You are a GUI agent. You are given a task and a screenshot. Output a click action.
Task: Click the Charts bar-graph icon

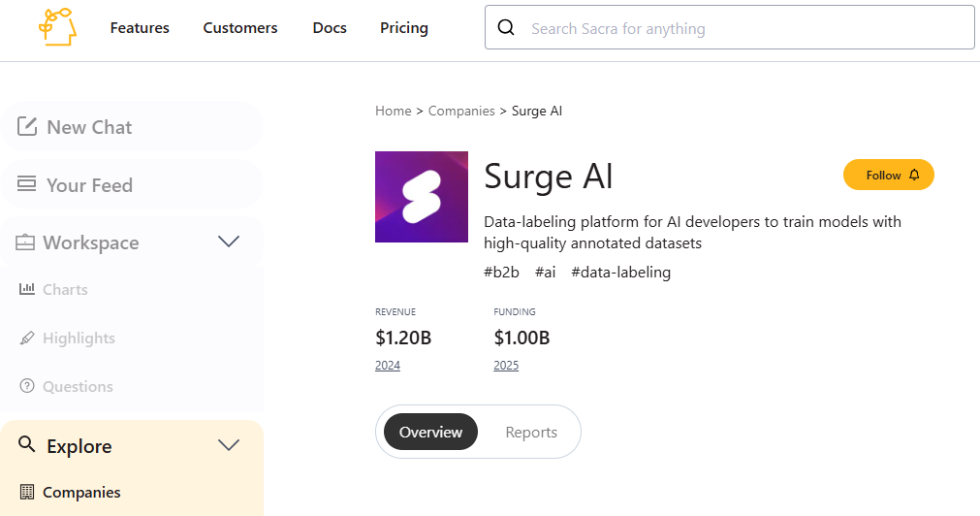[27, 288]
